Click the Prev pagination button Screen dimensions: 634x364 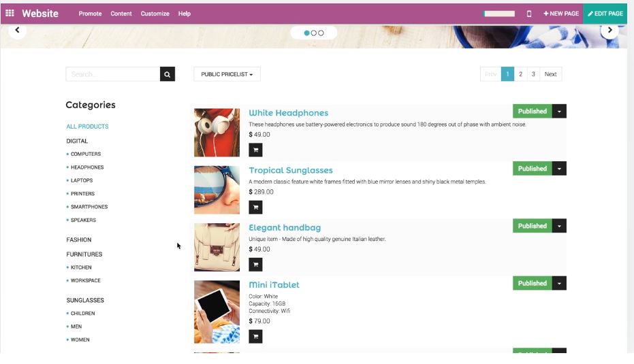490,74
